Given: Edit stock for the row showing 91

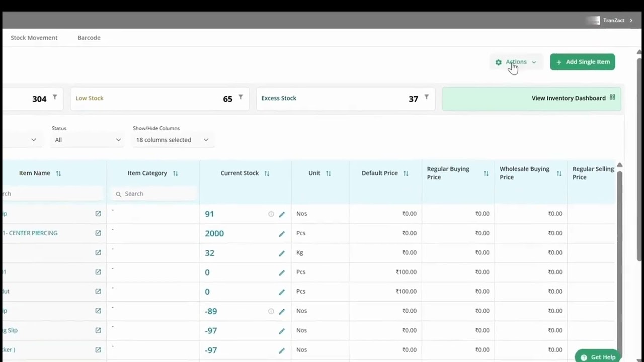Looking at the screenshot, I should pos(282,214).
